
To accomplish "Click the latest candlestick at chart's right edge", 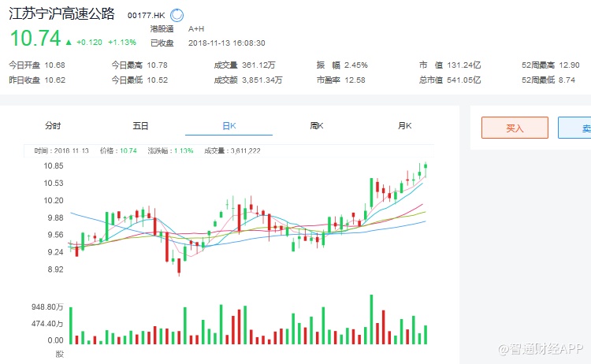I will 426,165.
